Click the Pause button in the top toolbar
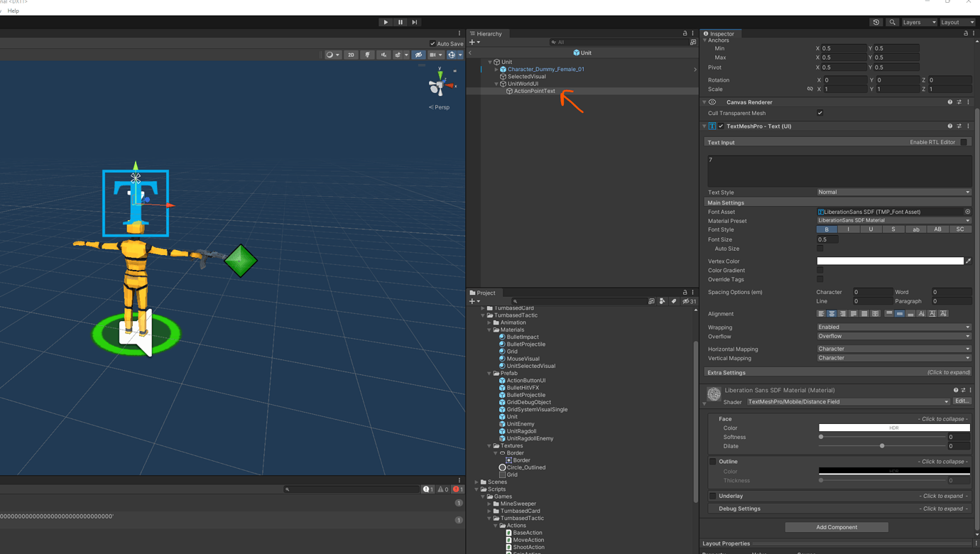Viewport: 980px width, 554px height. (400, 21)
